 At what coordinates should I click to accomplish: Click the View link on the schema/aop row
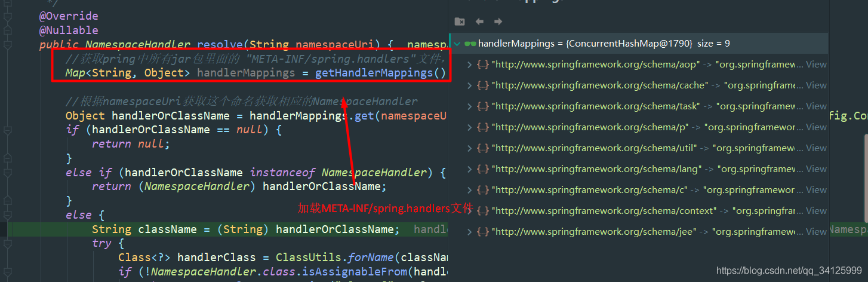(816, 65)
